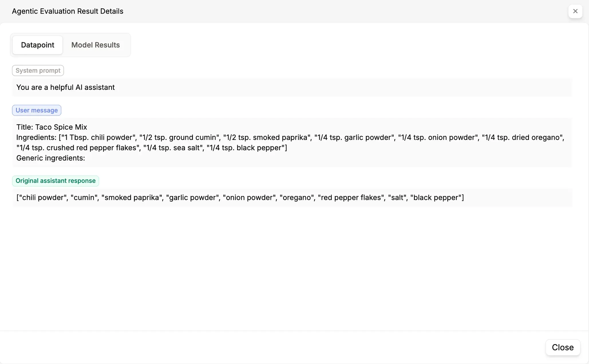Select the assistant response text panel

tap(292, 198)
